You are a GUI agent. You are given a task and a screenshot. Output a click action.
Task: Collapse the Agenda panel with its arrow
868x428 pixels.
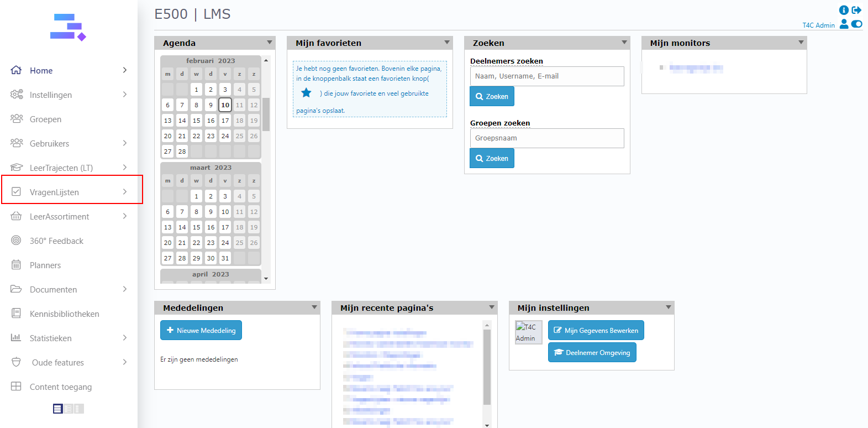[x=270, y=43]
